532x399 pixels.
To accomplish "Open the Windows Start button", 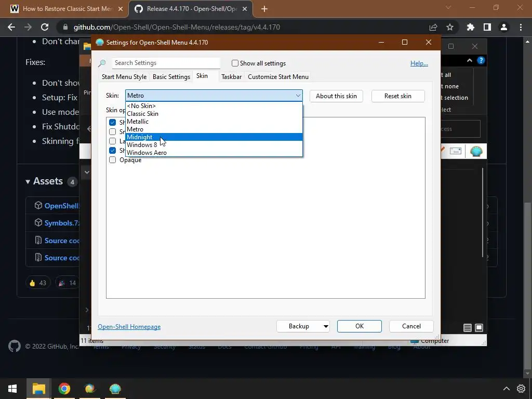I will click(x=12, y=389).
